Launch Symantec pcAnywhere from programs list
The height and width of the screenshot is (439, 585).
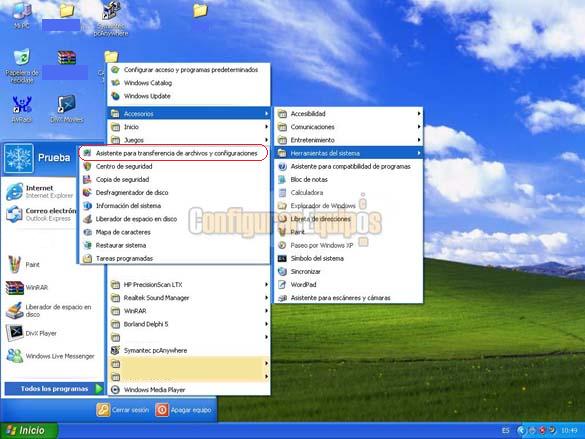(189, 350)
